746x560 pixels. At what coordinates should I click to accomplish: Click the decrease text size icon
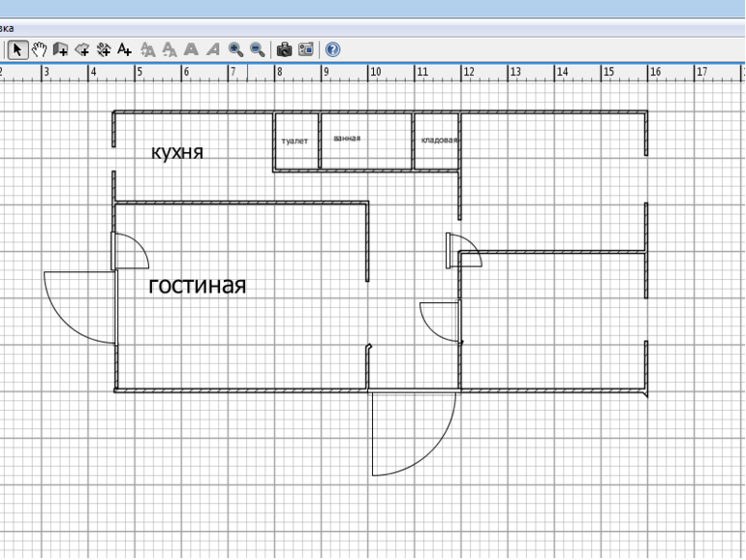170,48
